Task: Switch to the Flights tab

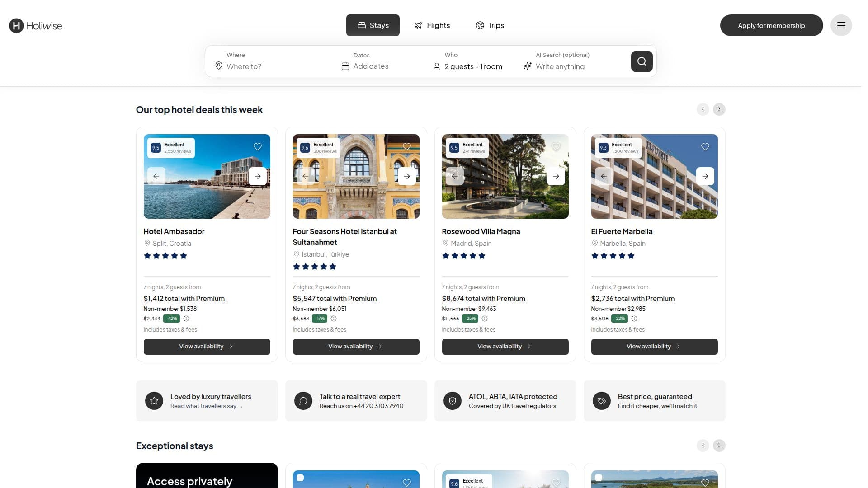Action: coord(432,25)
